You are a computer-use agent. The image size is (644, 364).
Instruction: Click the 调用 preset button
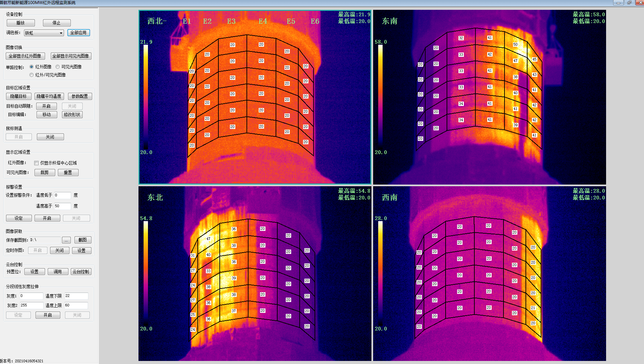58,272
